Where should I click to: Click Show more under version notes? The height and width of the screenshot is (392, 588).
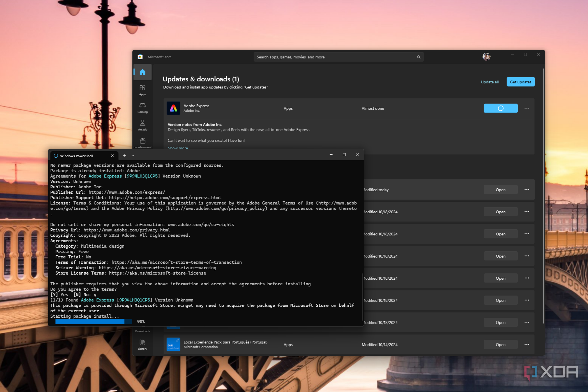pos(178,147)
